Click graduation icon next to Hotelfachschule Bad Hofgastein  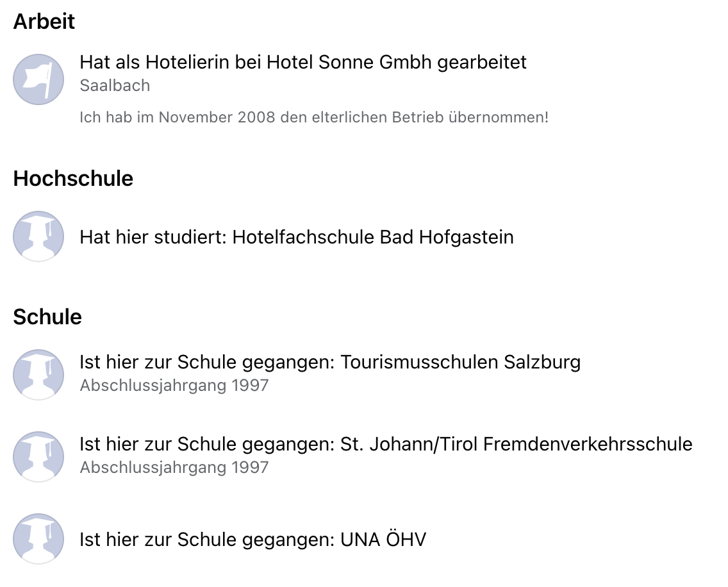coord(38,236)
